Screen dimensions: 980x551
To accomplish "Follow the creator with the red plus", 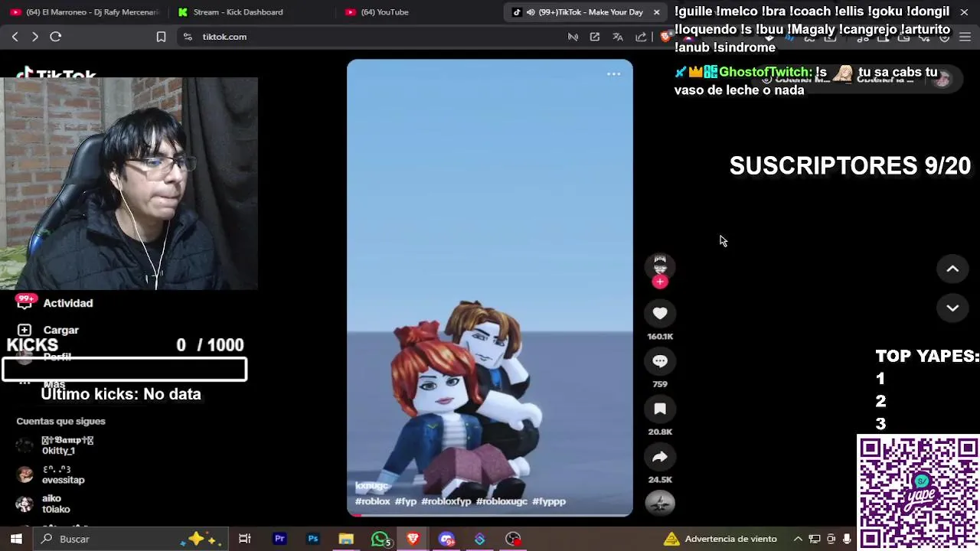I will [660, 282].
